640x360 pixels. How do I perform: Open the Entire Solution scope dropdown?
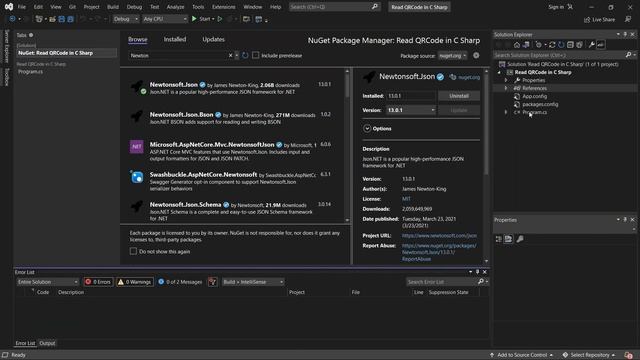47,282
